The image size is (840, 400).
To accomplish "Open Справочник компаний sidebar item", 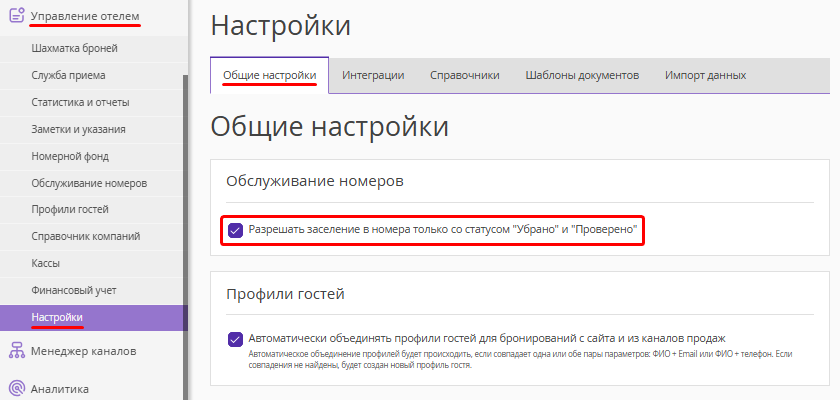I will point(94,236).
